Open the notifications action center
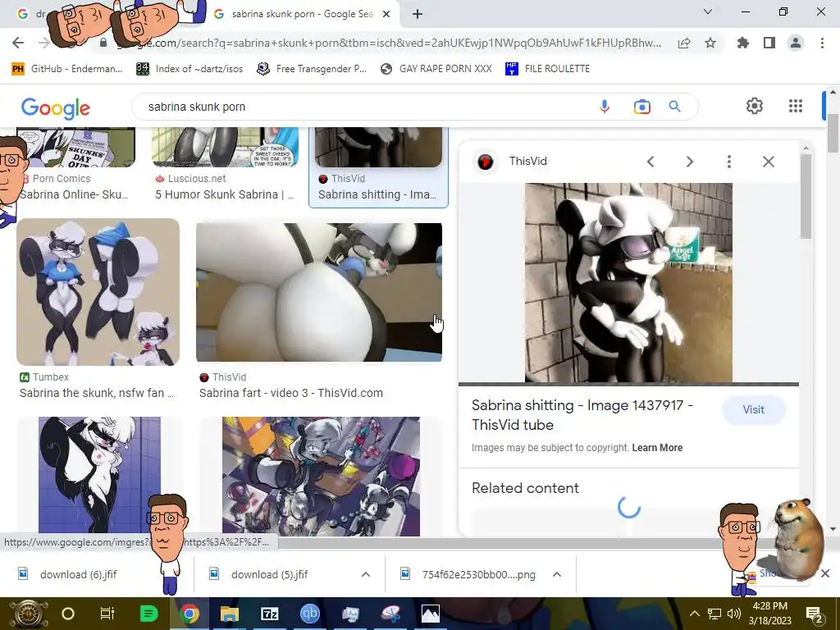Image resolution: width=840 pixels, height=630 pixels. click(814, 614)
